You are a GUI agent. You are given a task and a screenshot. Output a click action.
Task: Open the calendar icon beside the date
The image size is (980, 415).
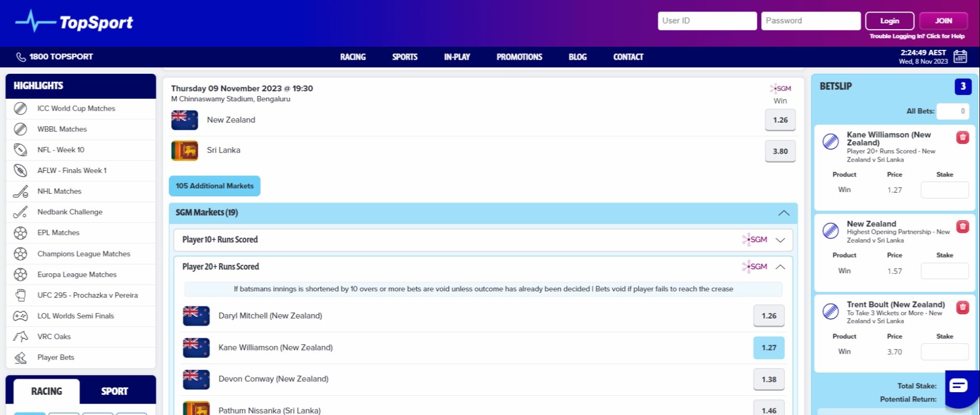coord(960,57)
